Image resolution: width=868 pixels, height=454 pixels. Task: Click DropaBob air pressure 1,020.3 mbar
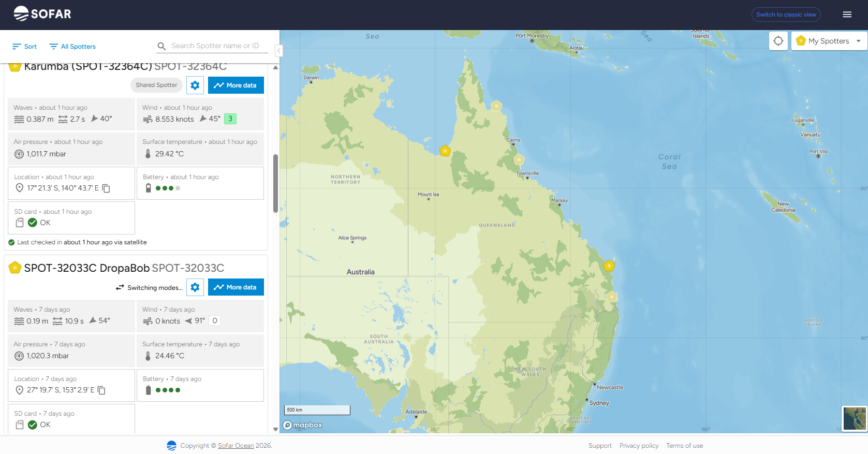pyautogui.click(x=48, y=356)
